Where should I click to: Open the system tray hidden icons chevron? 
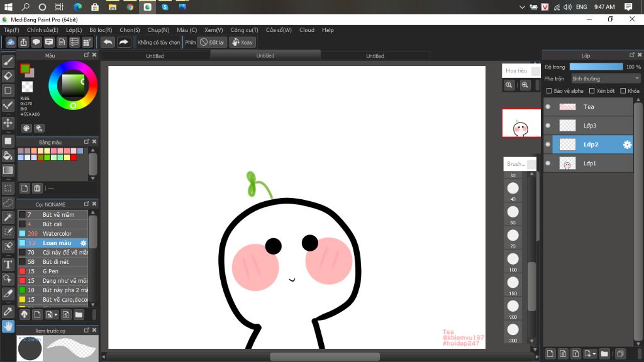coord(521,7)
